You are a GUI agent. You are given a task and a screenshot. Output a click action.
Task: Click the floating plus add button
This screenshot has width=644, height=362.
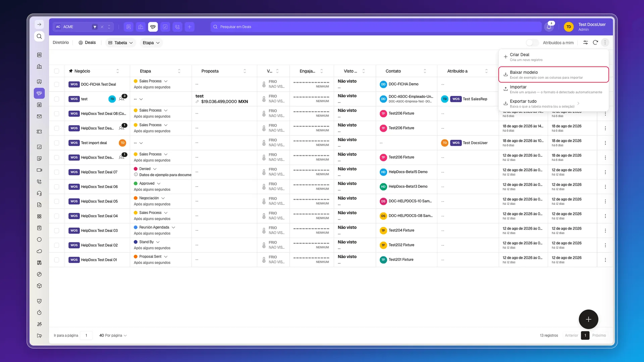pyautogui.click(x=588, y=319)
